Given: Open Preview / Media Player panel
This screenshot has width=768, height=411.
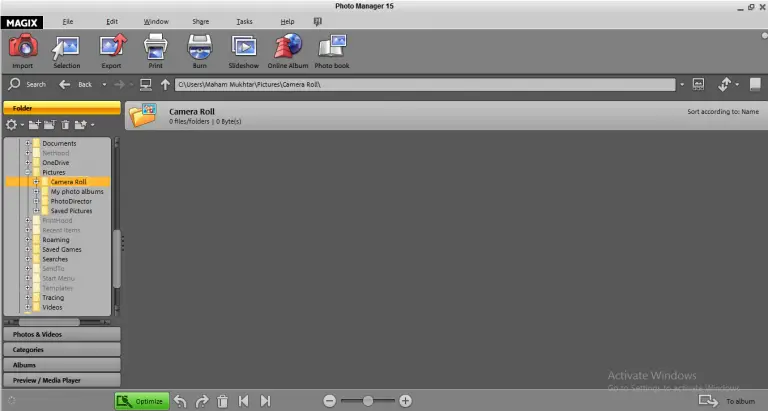Looking at the screenshot, I should [62, 380].
